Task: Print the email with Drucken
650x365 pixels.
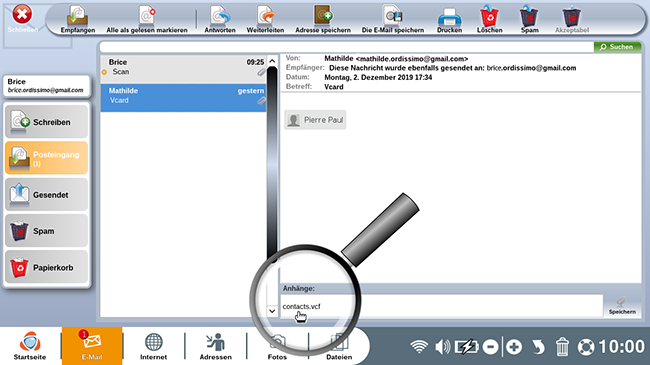Action: (x=449, y=19)
